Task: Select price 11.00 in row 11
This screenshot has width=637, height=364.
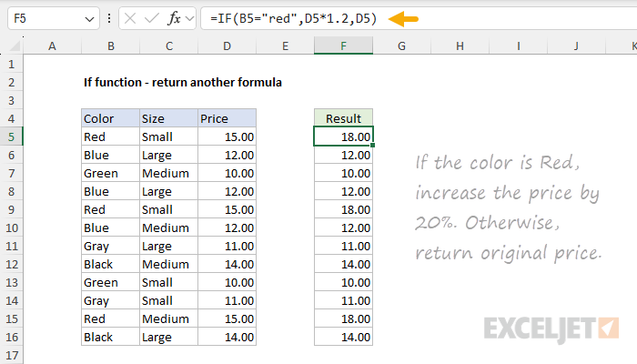Action: 227,247
